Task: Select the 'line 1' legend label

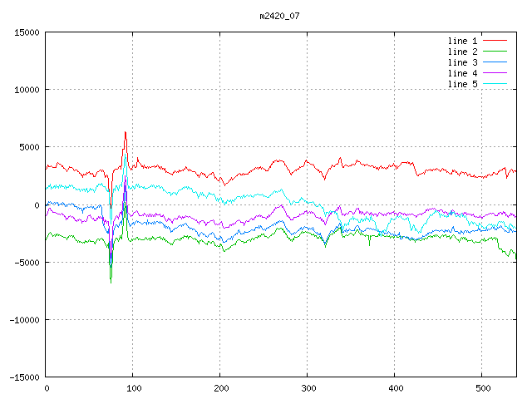Action: point(462,41)
